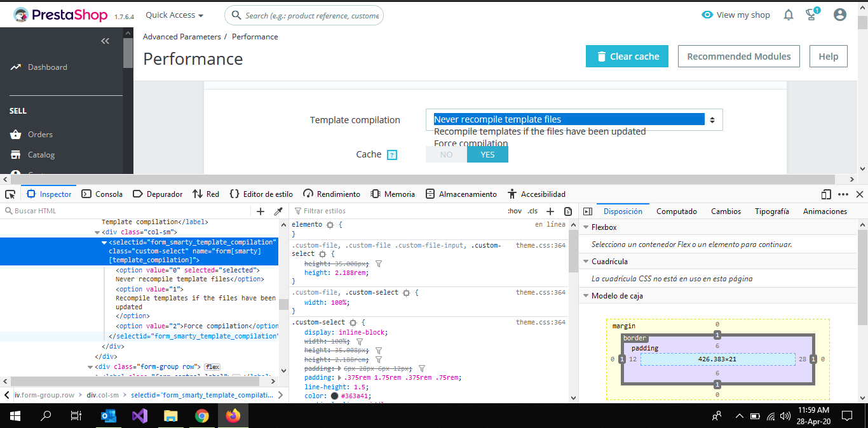868x428 pixels.
Task: Open the Editor de estilo tab
Action: click(261, 194)
